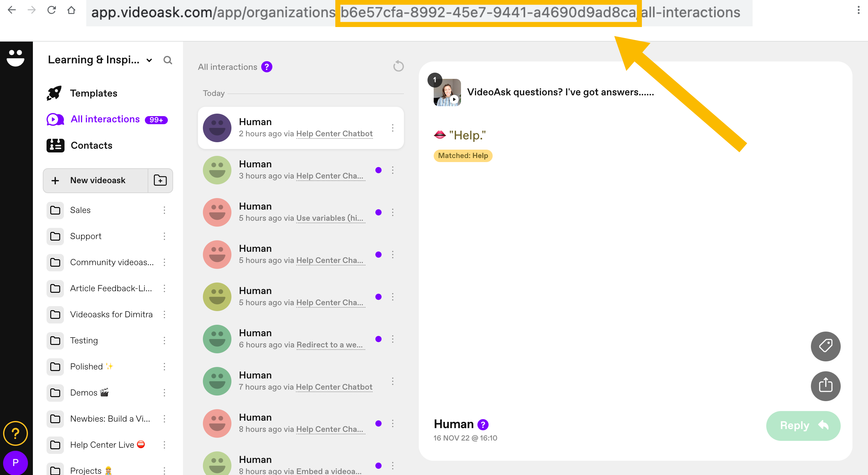Viewport: 868px width, 475px height.
Task: Open the organization search magnifier
Action: (x=168, y=60)
